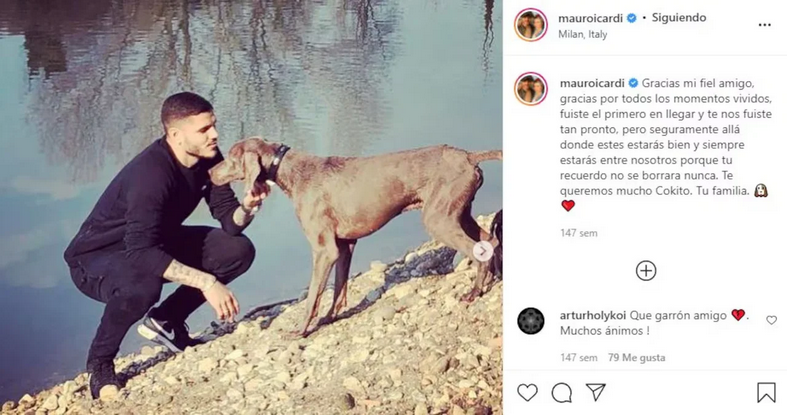Click the verified badge in the post header
The height and width of the screenshot is (415, 787).
point(631,18)
